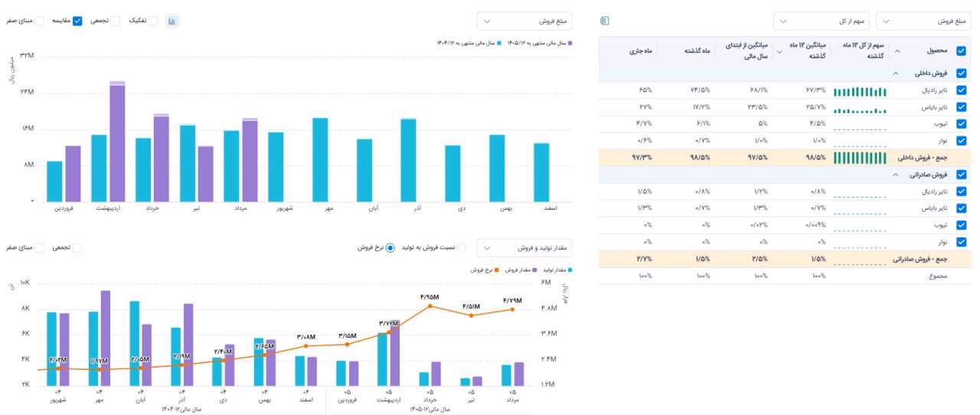Viewport: 980px width, 415px height.
Task: Uncheck تایر رادیال under فروش داخلی
Action: coord(962,91)
